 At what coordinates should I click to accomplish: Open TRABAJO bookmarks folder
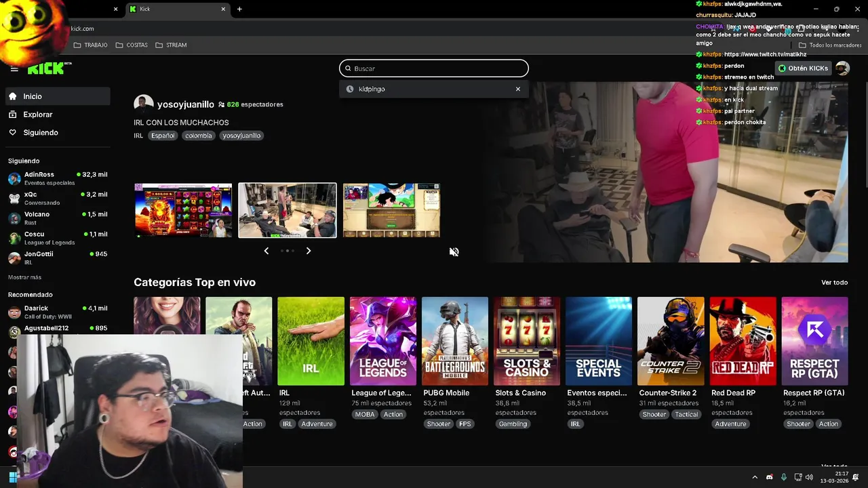(x=90, y=45)
